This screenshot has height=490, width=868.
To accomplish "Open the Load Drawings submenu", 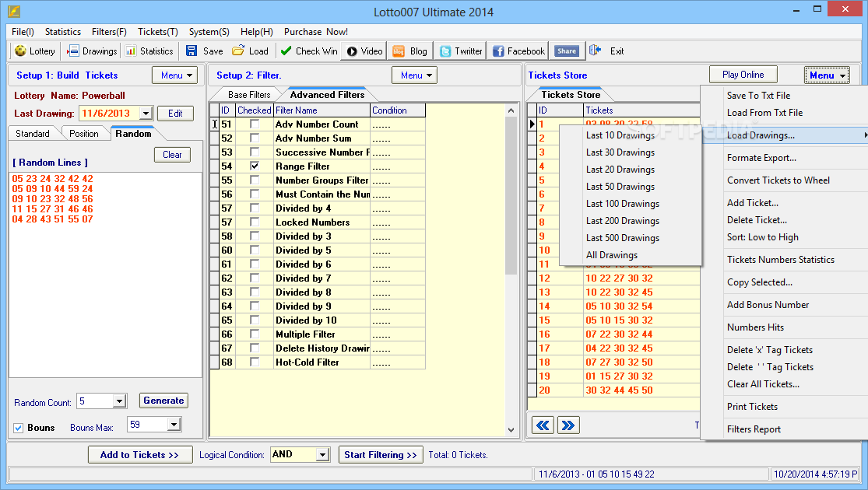I will tap(785, 135).
